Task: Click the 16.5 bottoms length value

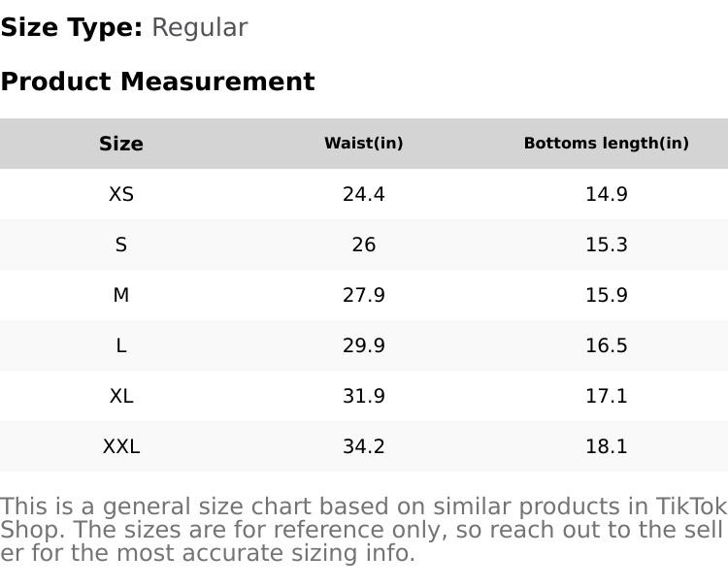Action: (607, 345)
